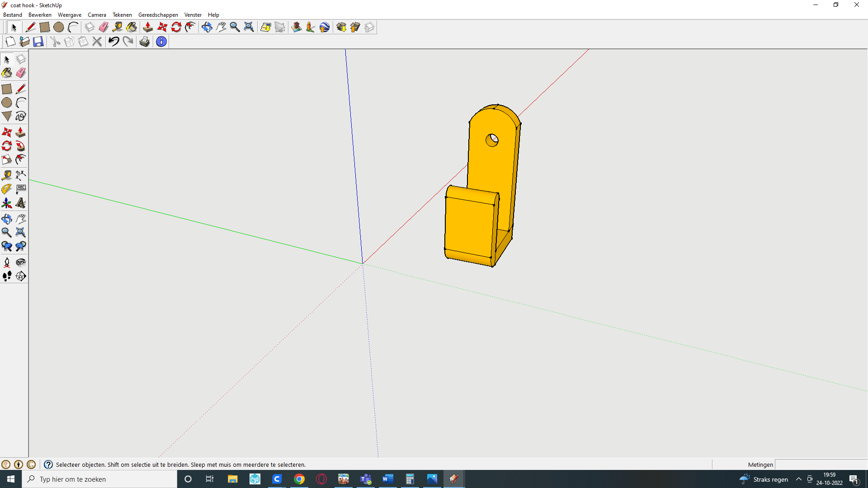
Task: Click Zoom Extents to fit the model
Action: (x=21, y=232)
